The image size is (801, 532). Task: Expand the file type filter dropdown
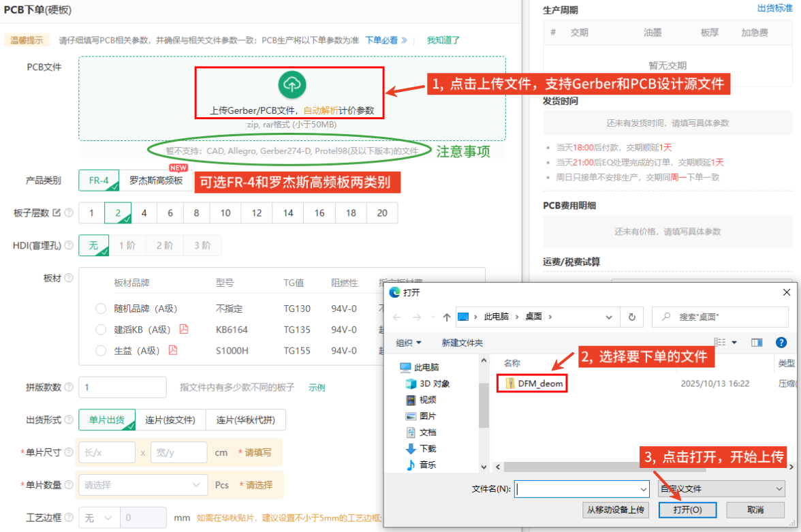721,489
